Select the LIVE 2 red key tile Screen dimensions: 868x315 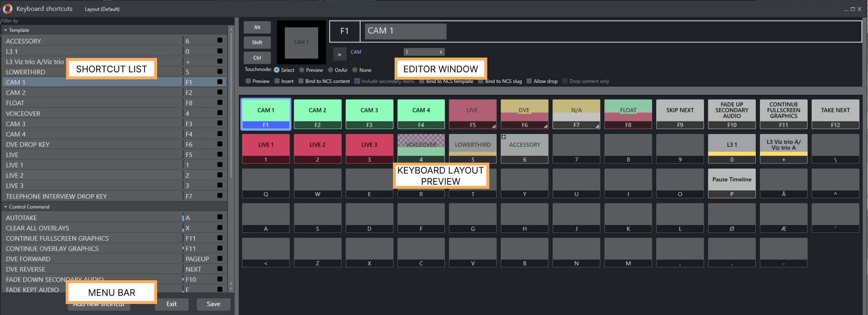coord(317,149)
